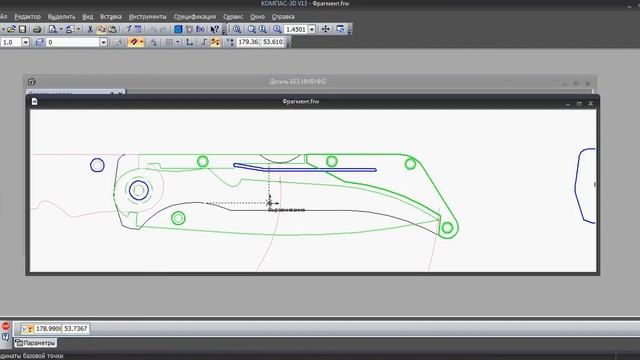Click the blue library manager icon
Image resolution: width=640 pixels, height=360 pixels.
coord(178,29)
